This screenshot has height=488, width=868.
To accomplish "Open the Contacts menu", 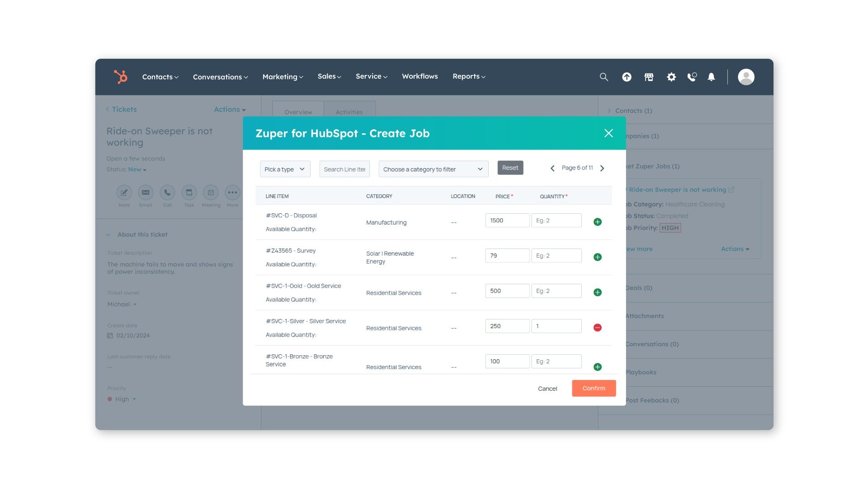I will (x=160, y=77).
